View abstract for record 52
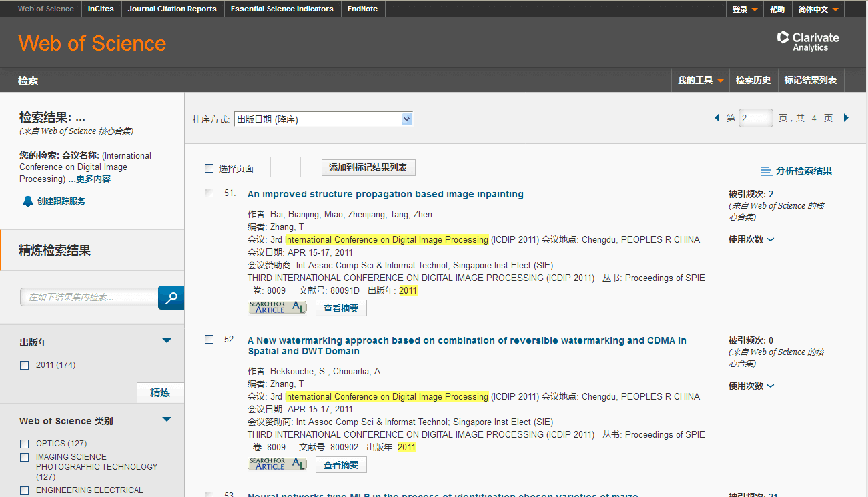Image resolution: width=868 pixels, height=497 pixels. 341,465
